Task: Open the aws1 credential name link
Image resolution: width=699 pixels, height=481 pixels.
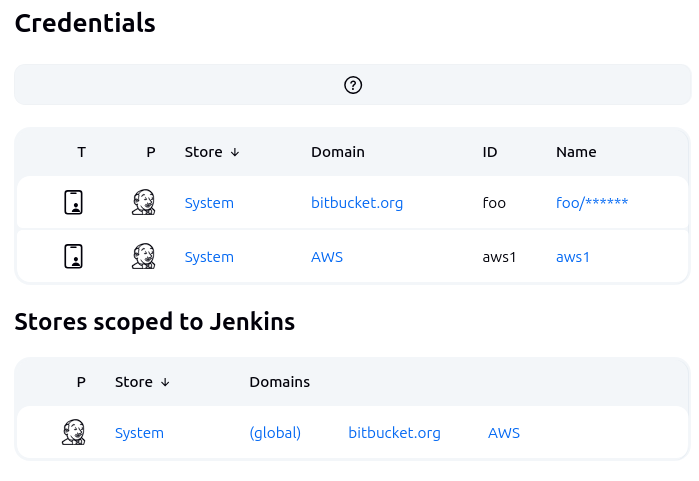Action: (x=573, y=257)
